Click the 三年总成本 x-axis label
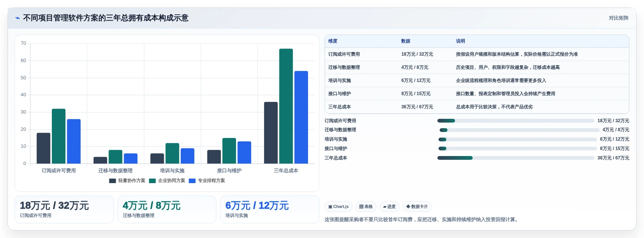The image size is (644, 238). 286,171
